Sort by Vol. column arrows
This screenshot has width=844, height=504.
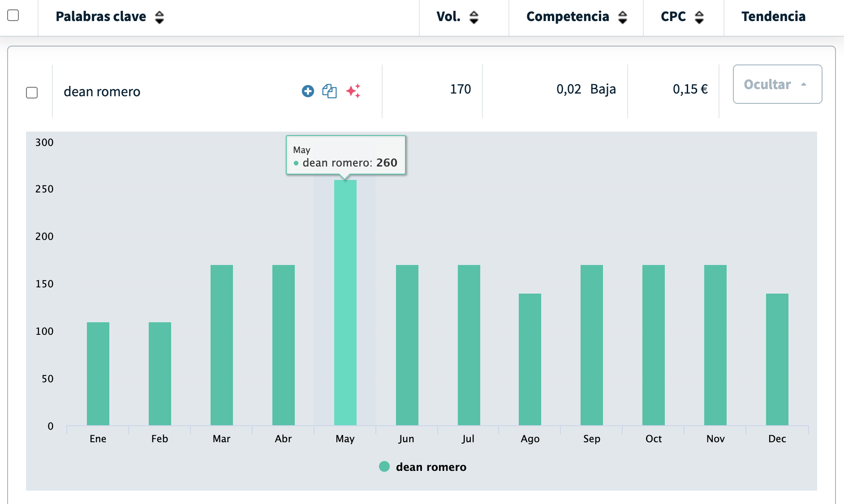click(x=474, y=17)
